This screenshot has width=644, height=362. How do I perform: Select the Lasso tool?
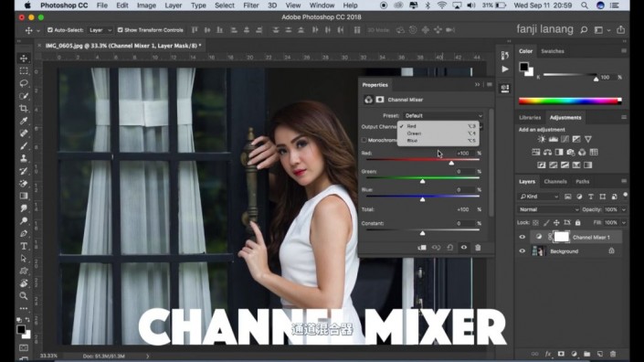tap(24, 83)
